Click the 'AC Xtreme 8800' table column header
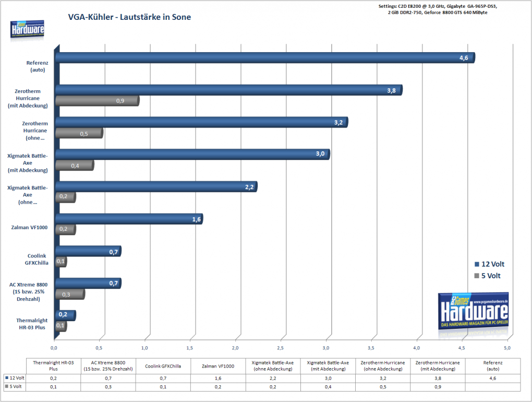 108,366
